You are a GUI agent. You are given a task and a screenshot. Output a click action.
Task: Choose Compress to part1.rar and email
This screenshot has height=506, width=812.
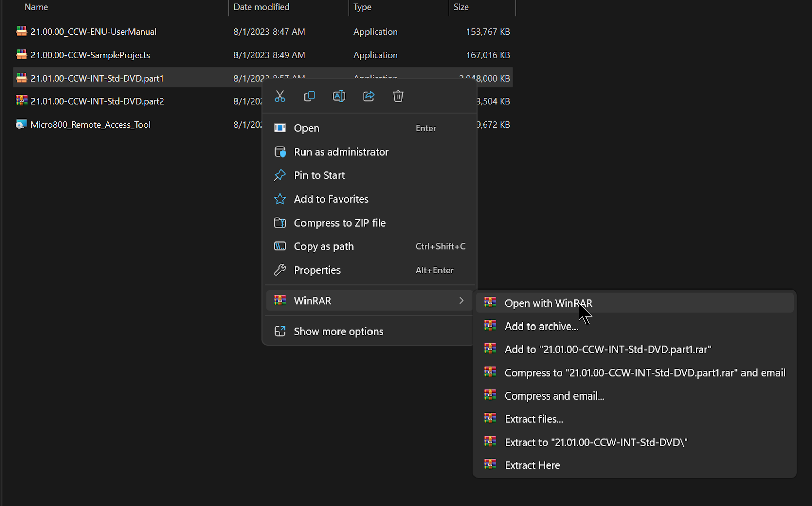[x=634, y=373]
